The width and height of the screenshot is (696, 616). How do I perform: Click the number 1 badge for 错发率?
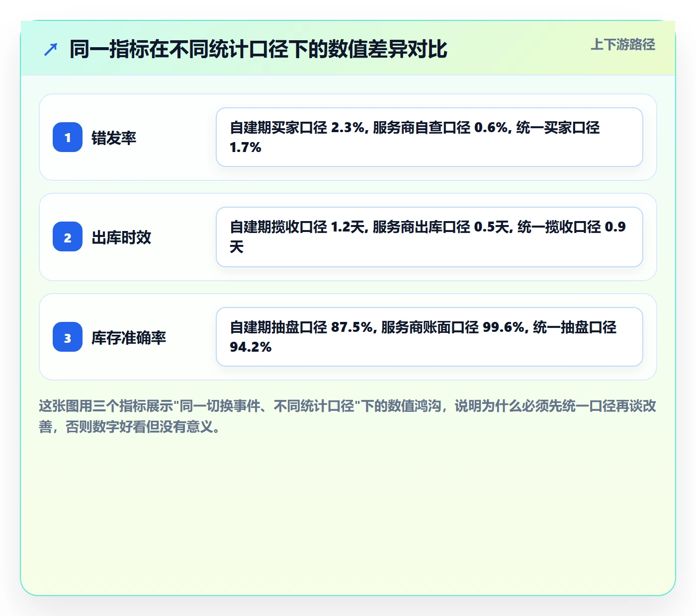tap(68, 137)
